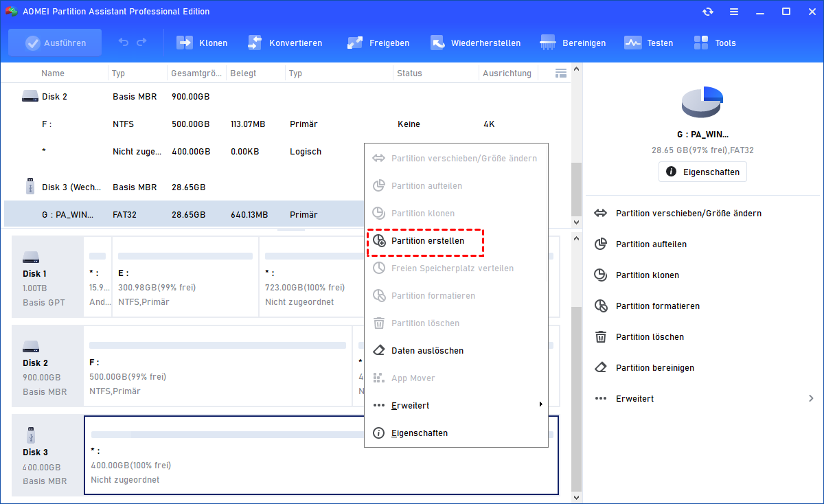Click the split pie icon in right panel
Image resolution: width=824 pixels, height=504 pixels.
tap(601, 244)
